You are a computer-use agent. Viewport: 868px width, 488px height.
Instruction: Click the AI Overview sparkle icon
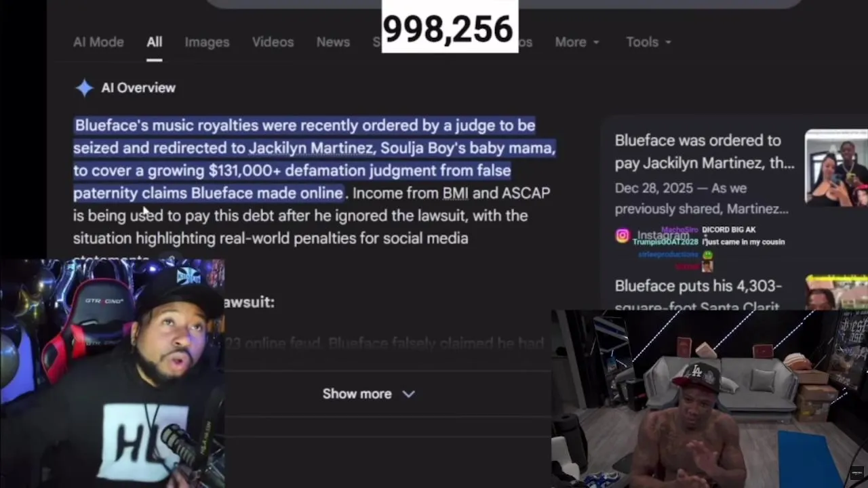pyautogui.click(x=84, y=88)
